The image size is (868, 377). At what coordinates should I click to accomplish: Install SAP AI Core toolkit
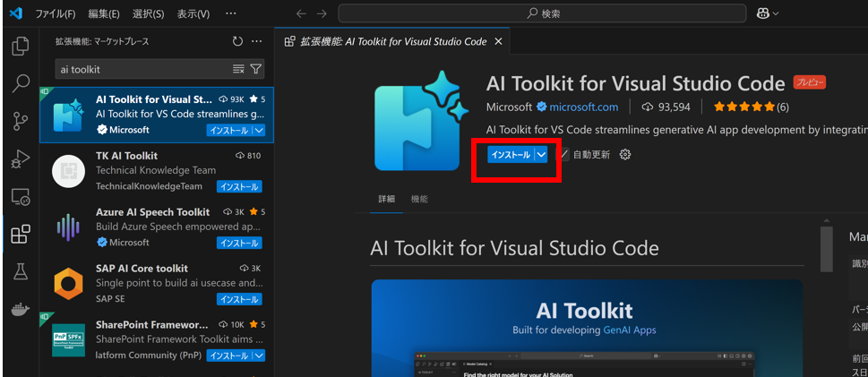coord(239,299)
